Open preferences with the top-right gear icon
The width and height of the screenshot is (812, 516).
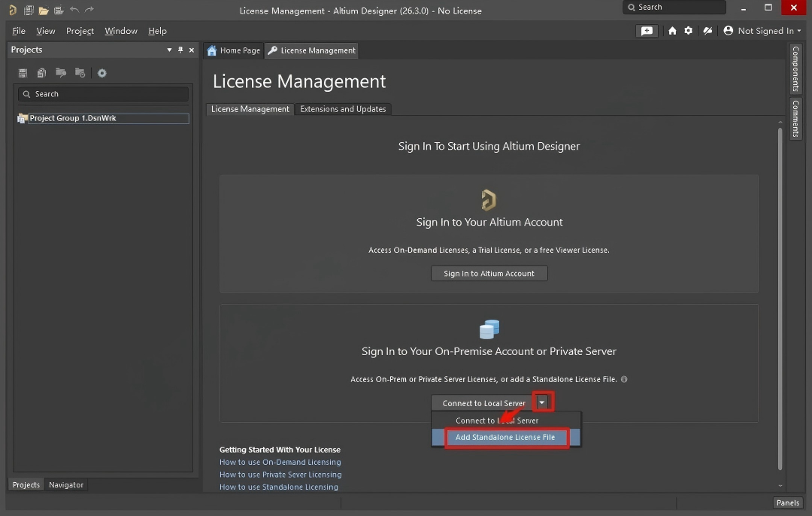click(x=688, y=31)
